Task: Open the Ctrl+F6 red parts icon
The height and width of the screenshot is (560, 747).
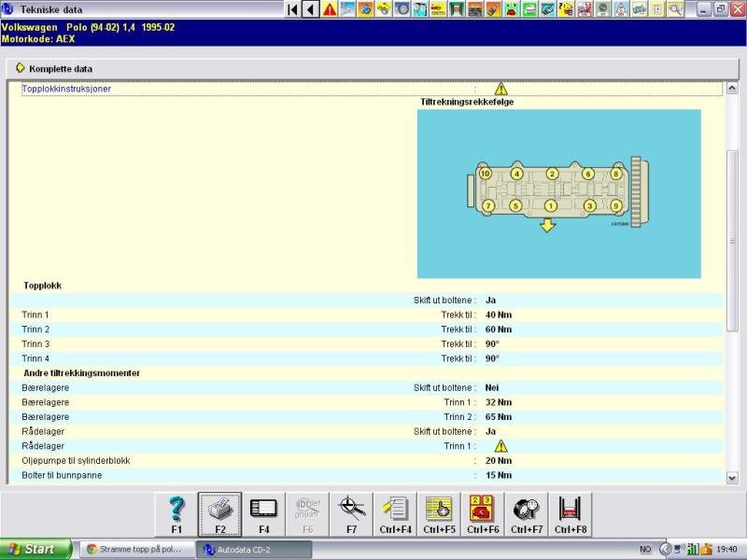Action: click(482, 513)
